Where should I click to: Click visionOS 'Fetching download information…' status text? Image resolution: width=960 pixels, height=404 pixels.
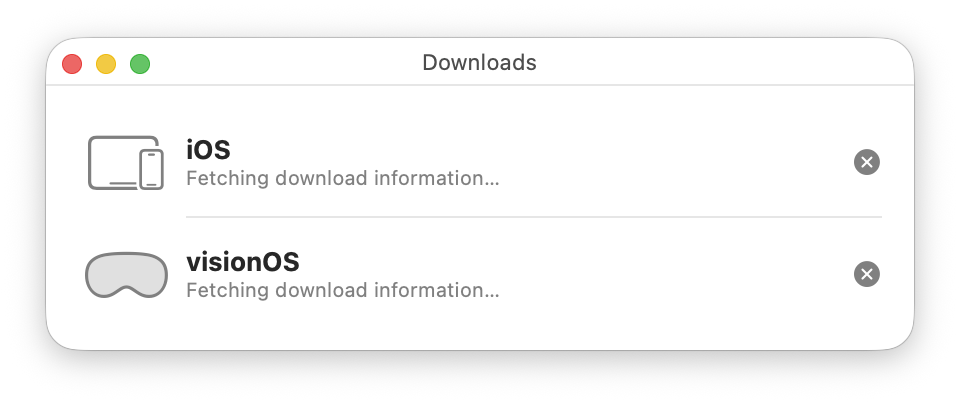(x=342, y=291)
